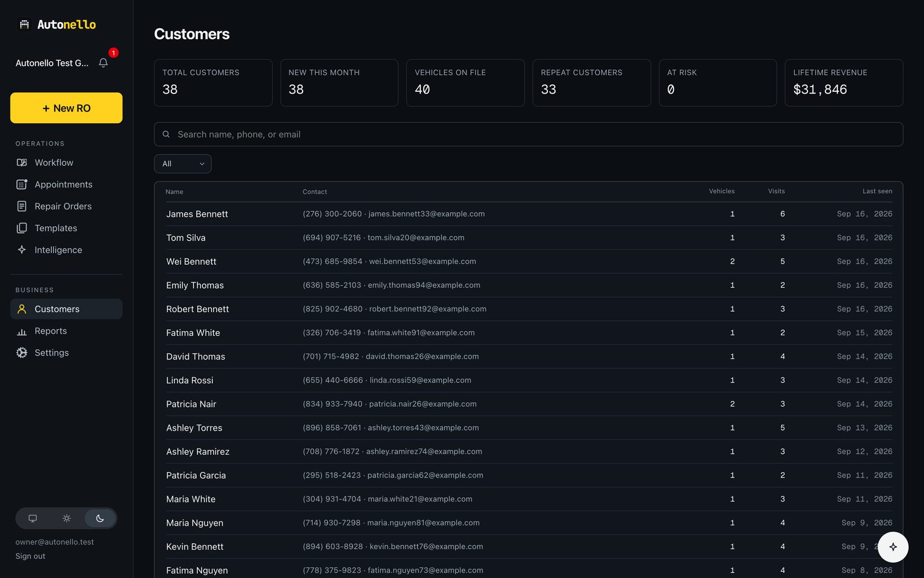The image size is (924, 578).
Task: Click Sep 15, 2026 last seen date
Action: coord(865,333)
